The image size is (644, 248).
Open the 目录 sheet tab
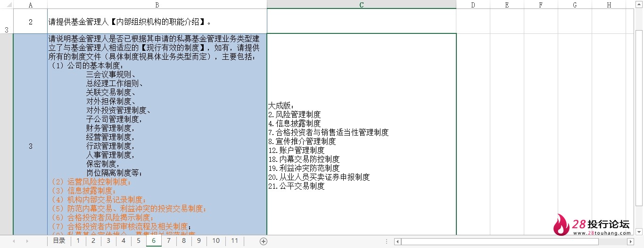pos(59,240)
